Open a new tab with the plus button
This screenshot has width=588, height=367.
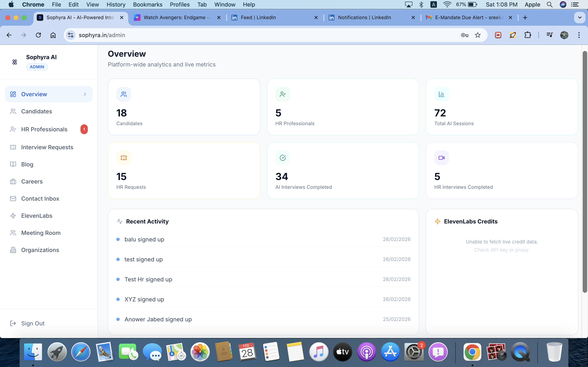pos(525,17)
